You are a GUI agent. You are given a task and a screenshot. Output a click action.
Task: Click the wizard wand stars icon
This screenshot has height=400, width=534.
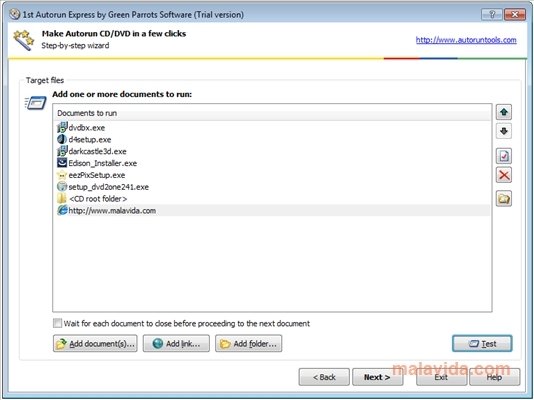click(23, 40)
